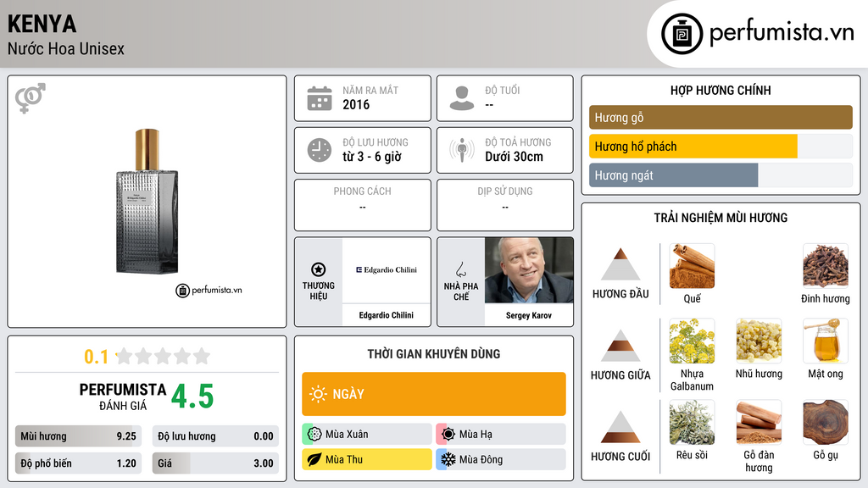Screen dimensions: 868x488
Task: Click the KENYA title text
Action: pyautogui.click(x=42, y=24)
